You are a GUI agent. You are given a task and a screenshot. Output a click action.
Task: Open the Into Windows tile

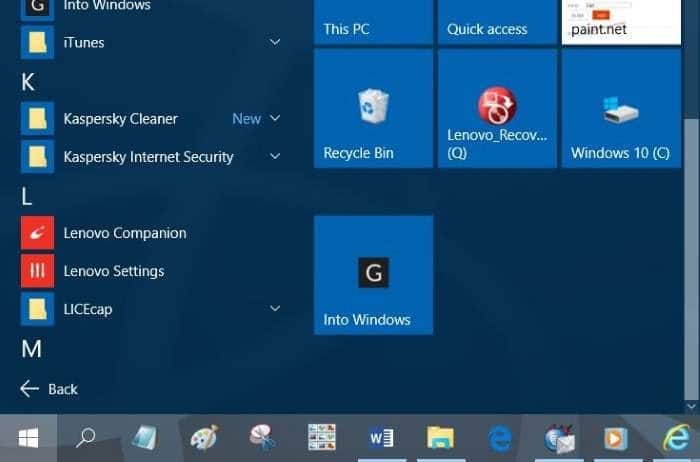pos(373,275)
